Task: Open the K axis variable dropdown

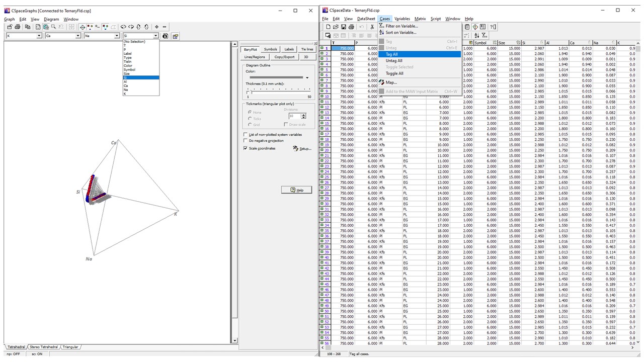Action: pos(39,36)
